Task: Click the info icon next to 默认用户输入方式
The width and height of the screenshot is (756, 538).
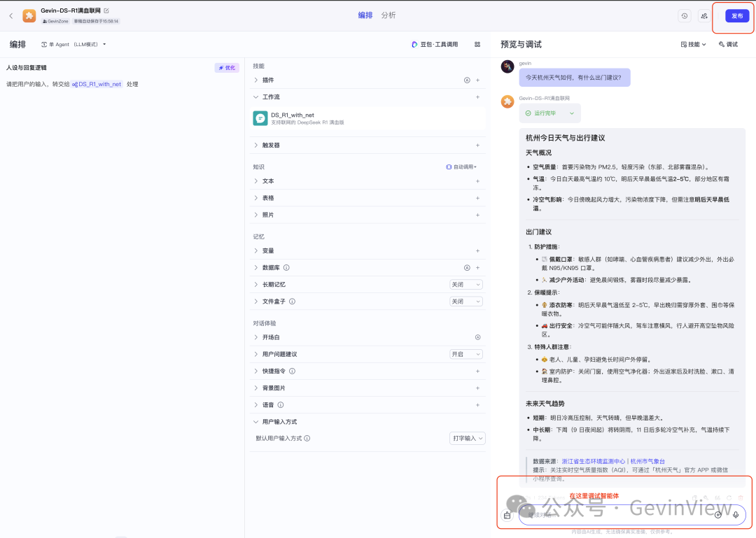Action: (x=307, y=438)
